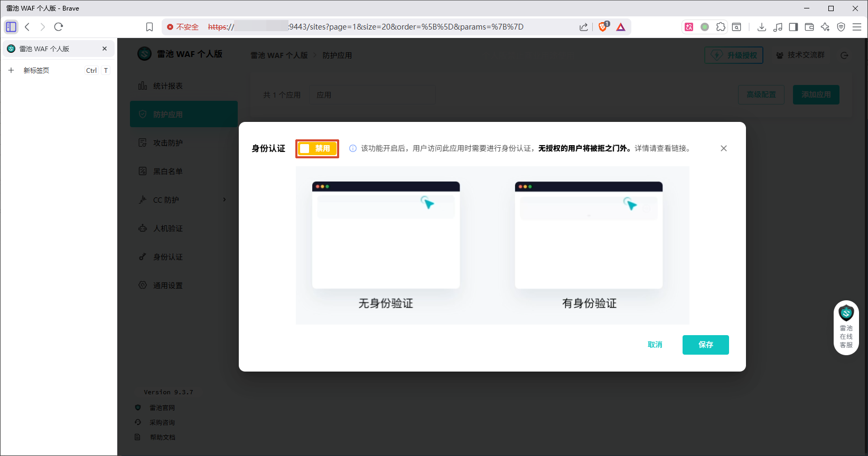Screen dimensions: 868x456
Task: Show the browser side panel
Action: coord(794,27)
